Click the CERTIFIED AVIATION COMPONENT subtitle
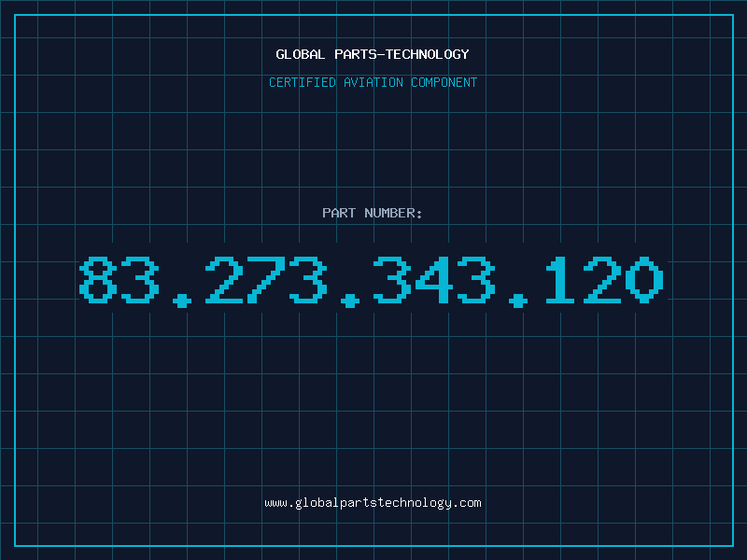 point(373,82)
